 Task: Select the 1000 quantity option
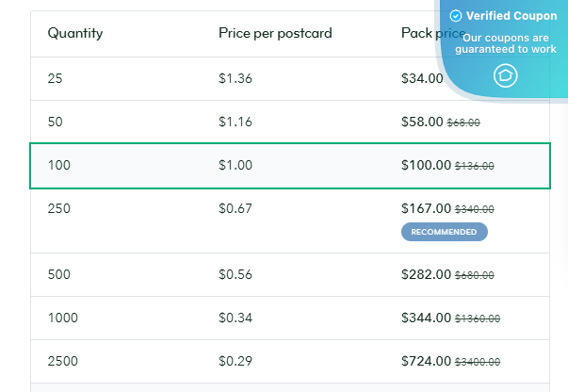[x=62, y=318]
